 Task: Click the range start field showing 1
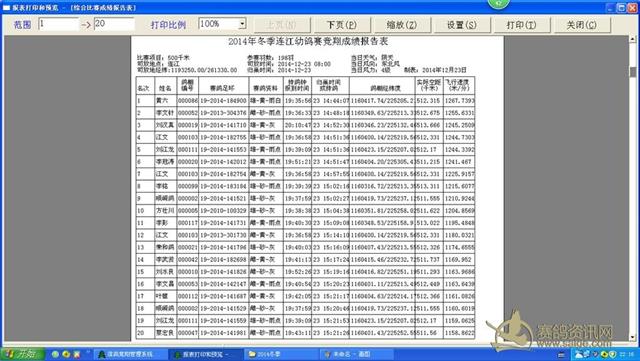point(58,24)
